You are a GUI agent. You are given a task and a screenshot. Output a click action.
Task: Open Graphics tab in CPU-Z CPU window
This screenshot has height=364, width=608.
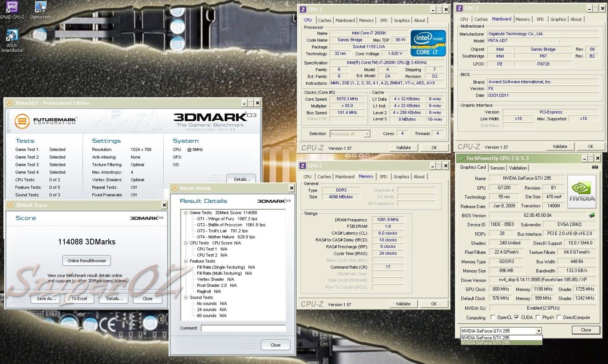point(402,20)
